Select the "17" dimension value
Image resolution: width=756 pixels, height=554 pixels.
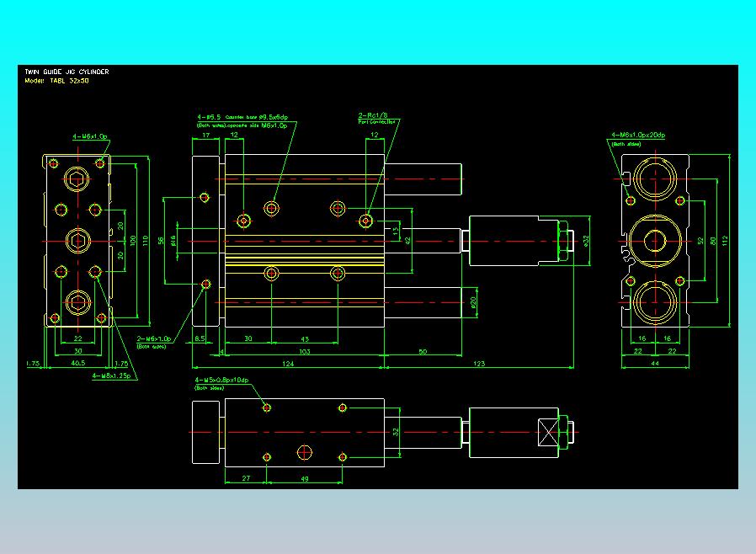point(206,135)
